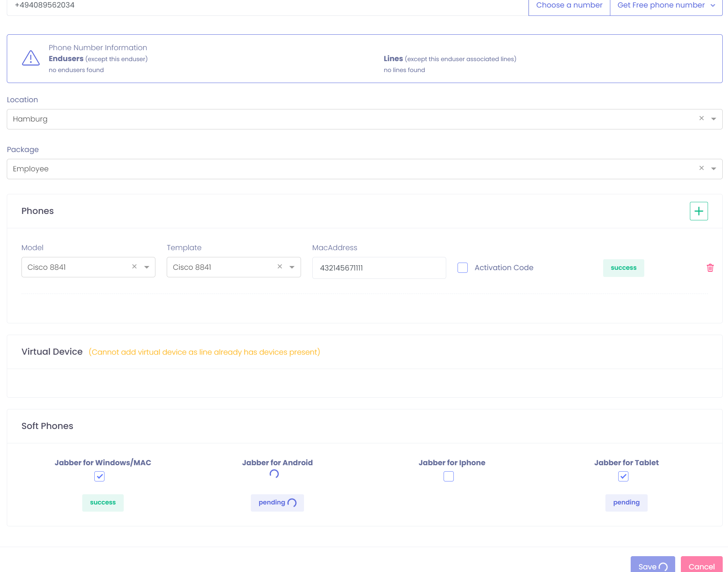
Task: Click the green plus add phone icon
Action: tap(699, 211)
